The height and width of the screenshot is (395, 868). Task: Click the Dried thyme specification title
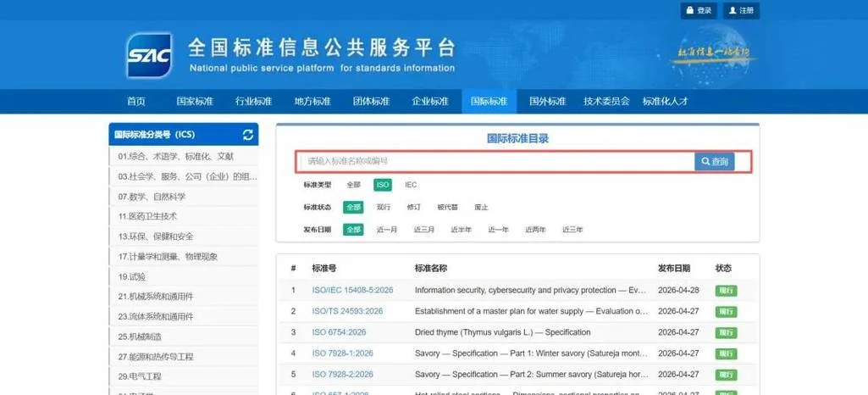tap(503, 332)
